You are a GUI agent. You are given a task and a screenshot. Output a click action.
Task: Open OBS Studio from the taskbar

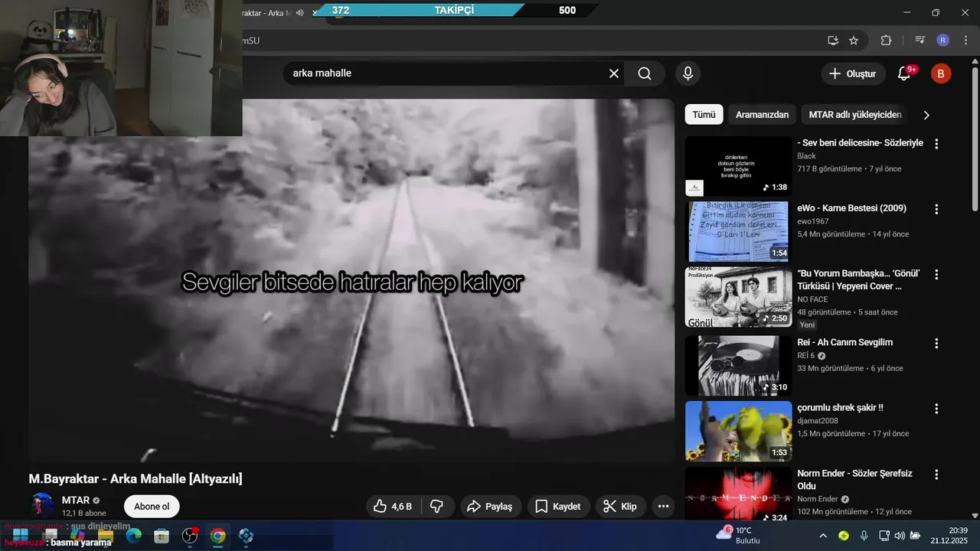[x=190, y=536]
